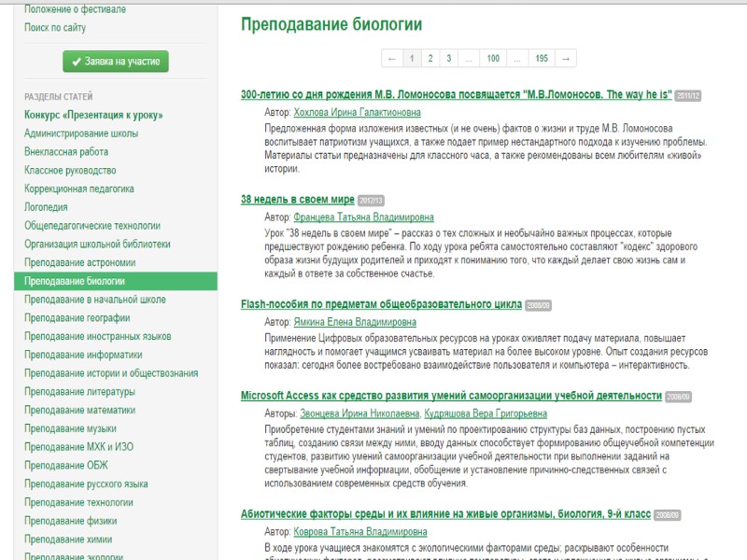Open 'Преподавание технологии' section
The width and height of the screenshot is (747, 560).
coord(78,502)
